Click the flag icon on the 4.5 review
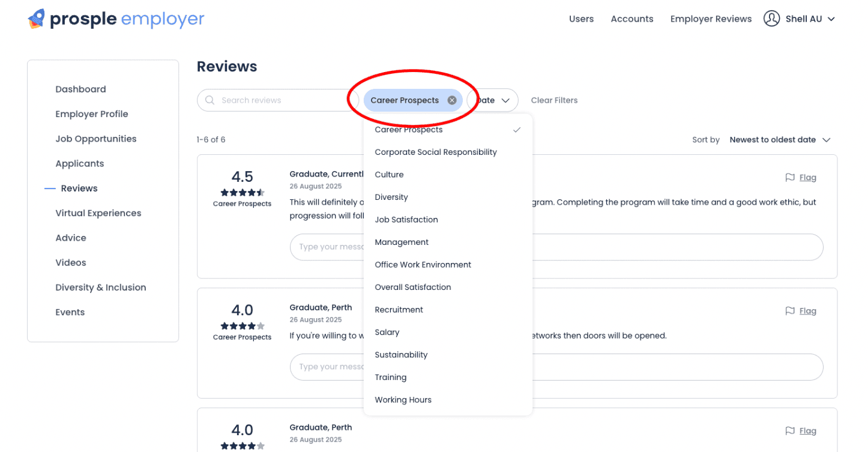Image resolution: width=868 pixels, height=452 pixels. pyautogui.click(x=790, y=178)
